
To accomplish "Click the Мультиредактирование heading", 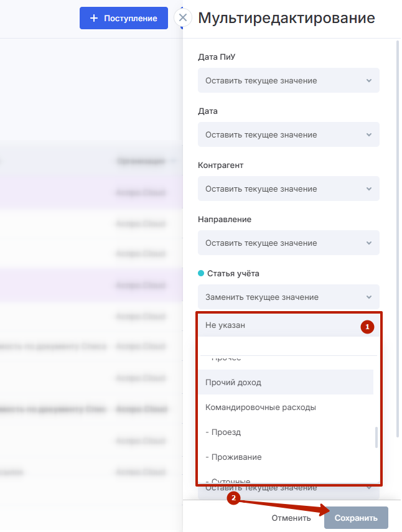I will point(287,18).
